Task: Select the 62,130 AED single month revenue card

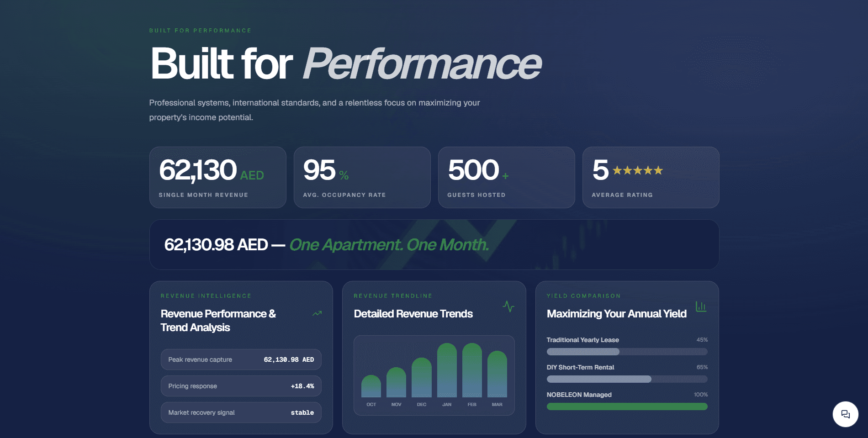Action: (x=218, y=177)
